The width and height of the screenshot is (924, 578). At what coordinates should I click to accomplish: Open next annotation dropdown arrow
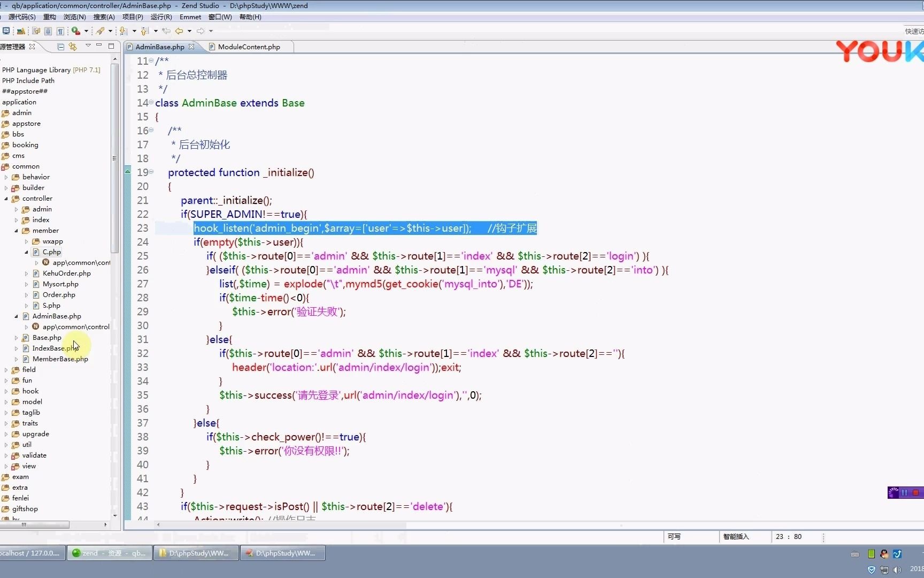(134, 31)
